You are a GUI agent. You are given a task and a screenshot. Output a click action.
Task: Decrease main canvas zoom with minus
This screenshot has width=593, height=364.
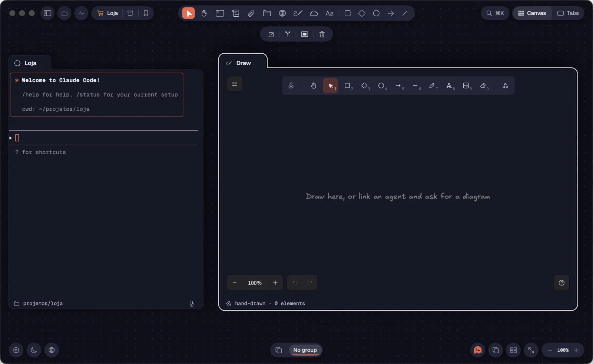550,350
